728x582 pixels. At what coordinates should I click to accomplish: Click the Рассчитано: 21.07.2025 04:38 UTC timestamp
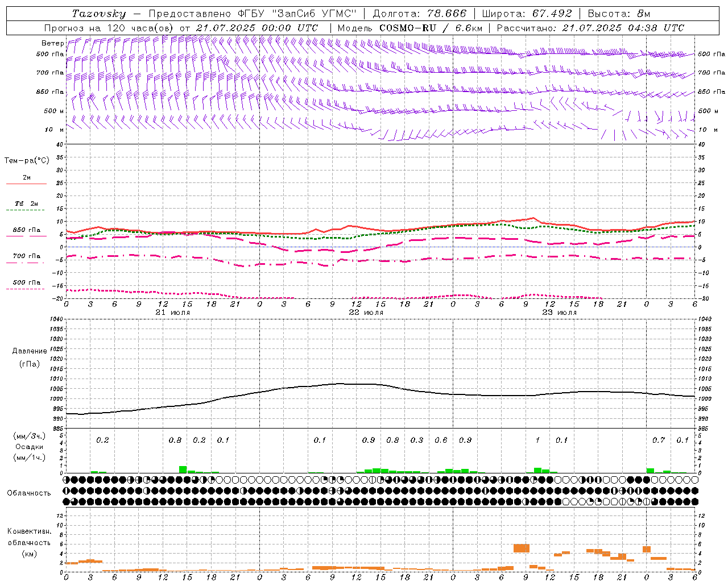pos(590,28)
